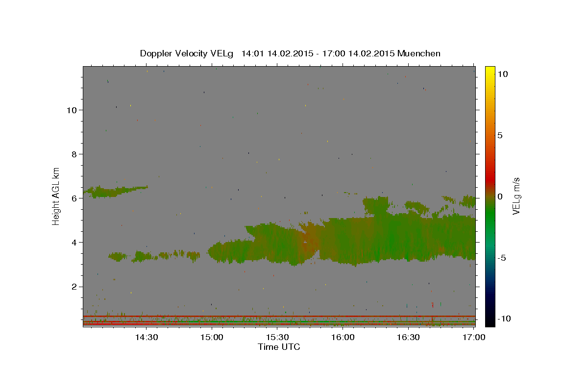Screen dimensions: 588x392
Task: Click the colorbar value label -10
Action: [504, 318]
